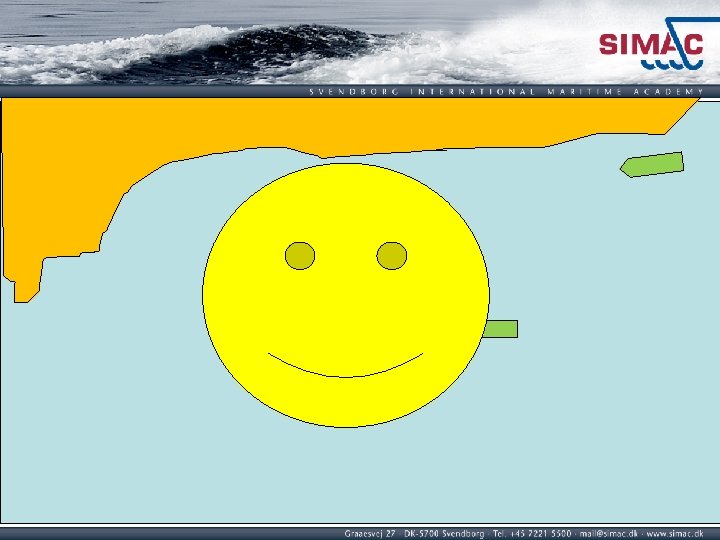The width and height of the screenshot is (720, 540).
Task: Open the www.simac.dk website link
Action: pos(675,534)
